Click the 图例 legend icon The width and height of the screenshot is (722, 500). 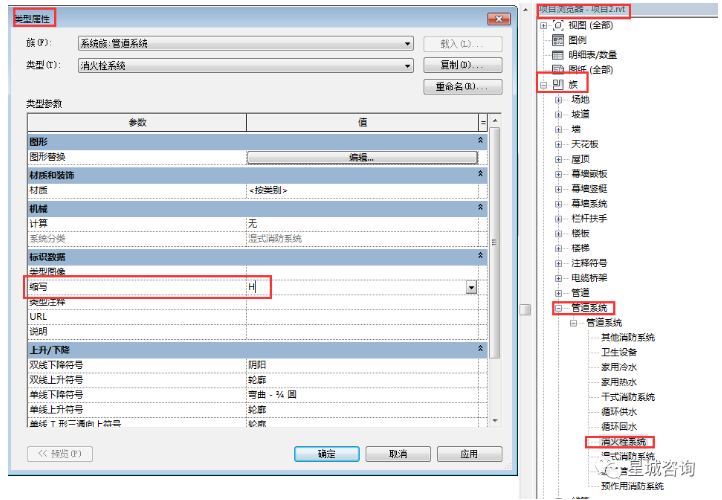pos(558,40)
